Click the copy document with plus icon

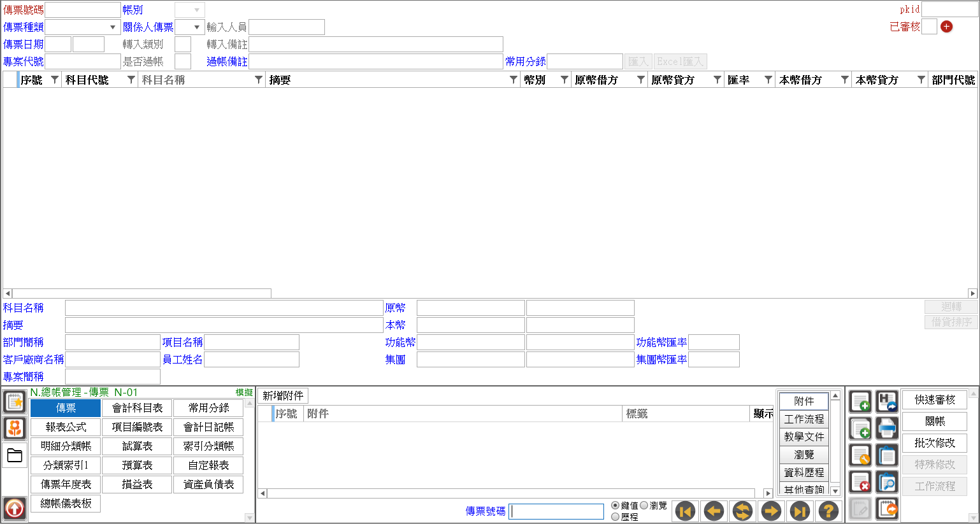click(x=860, y=428)
